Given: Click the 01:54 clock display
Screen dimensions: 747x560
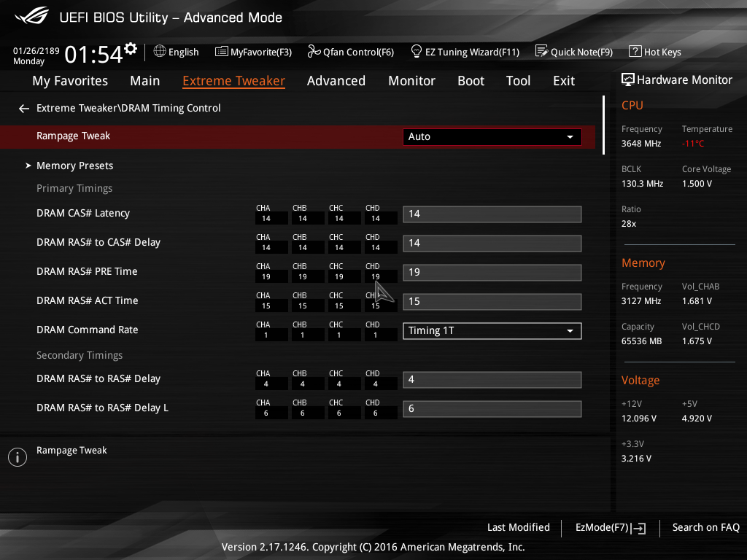Looking at the screenshot, I should [x=93, y=55].
